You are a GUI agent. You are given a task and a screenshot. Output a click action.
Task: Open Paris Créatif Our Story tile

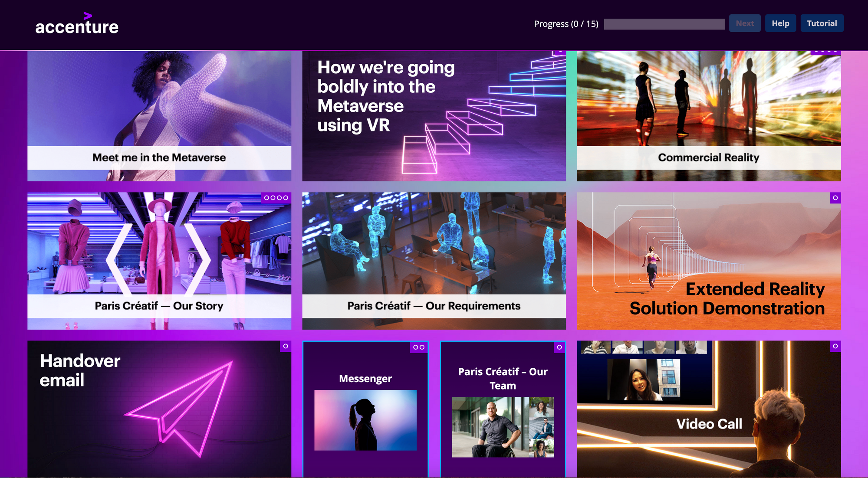click(x=159, y=261)
